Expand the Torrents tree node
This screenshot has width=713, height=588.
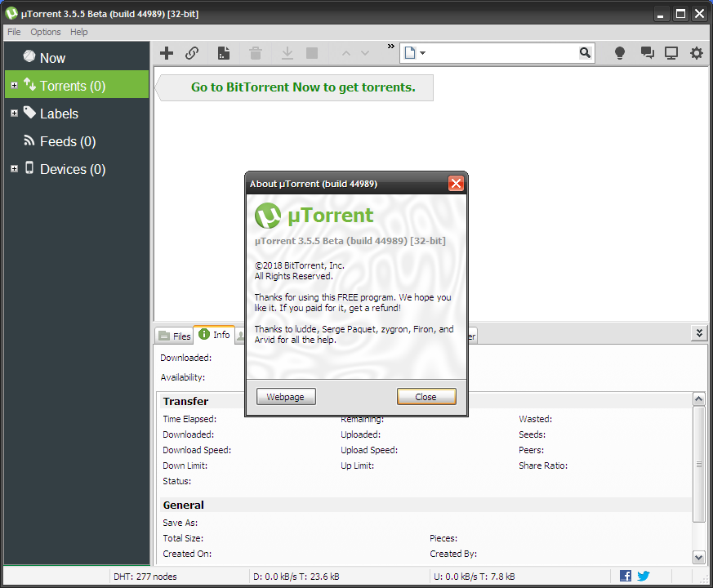[x=14, y=86]
